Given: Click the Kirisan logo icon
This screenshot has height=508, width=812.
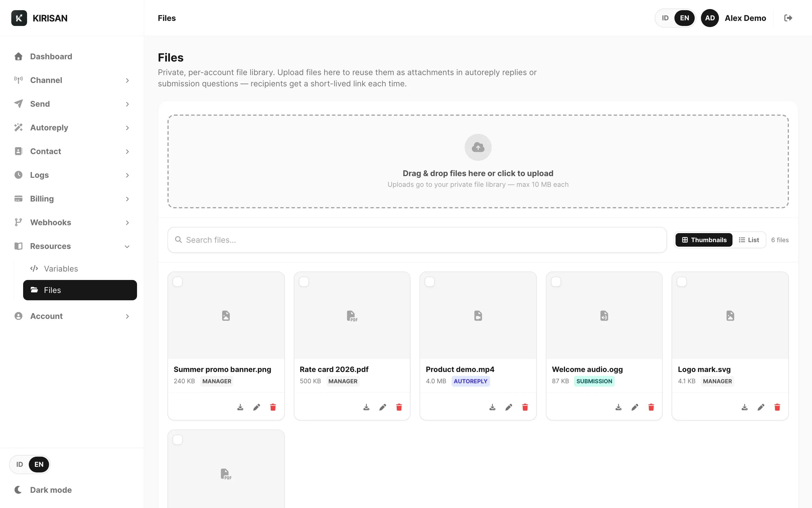Looking at the screenshot, I should [19, 18].
